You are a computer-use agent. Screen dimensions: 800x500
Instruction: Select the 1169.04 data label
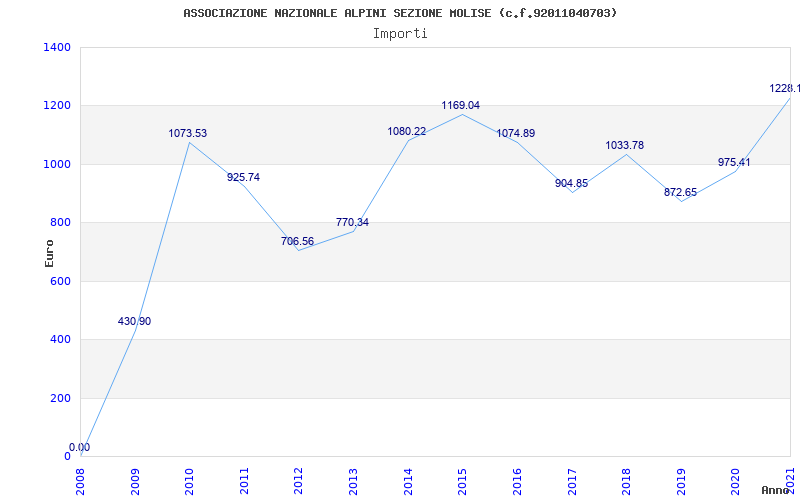point(461,106)
